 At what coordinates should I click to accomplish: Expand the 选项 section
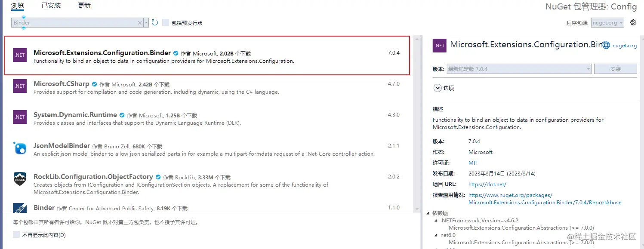(x=438, y=88)
